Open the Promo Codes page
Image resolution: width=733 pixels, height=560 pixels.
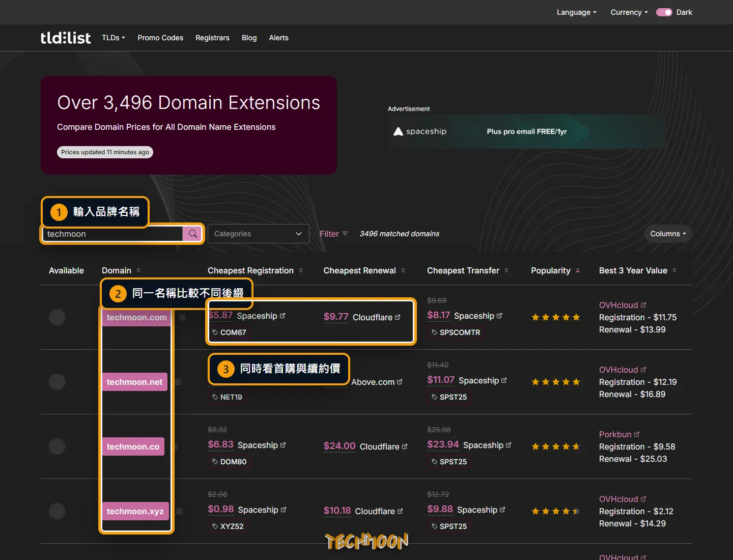[160, 38]
